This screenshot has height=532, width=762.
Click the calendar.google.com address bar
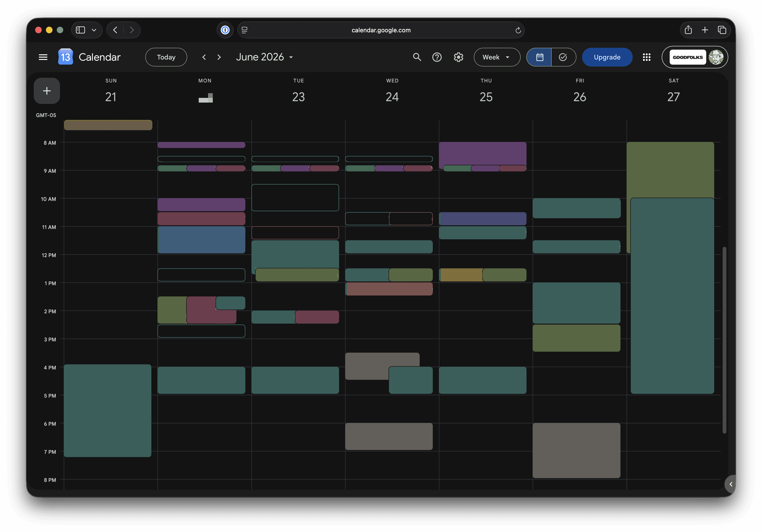pyautogui.click(x=381, y=30)
